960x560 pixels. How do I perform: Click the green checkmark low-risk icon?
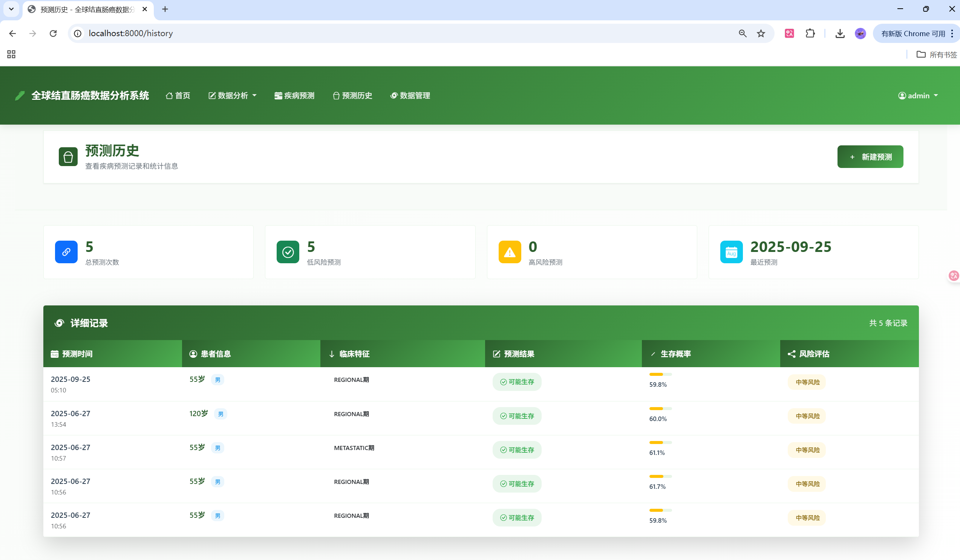pyautogui.click(x=288, y=252)
